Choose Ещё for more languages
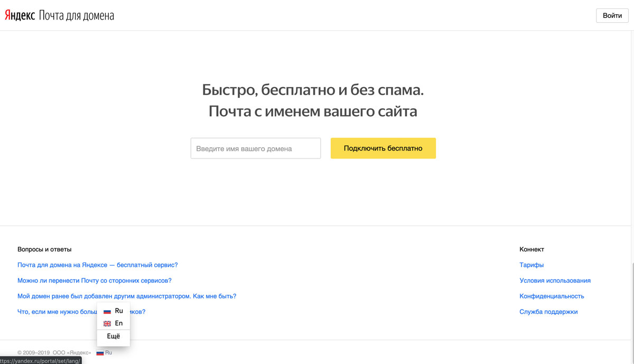This screenshot has height=364, width=634. [x=114, y=336]
